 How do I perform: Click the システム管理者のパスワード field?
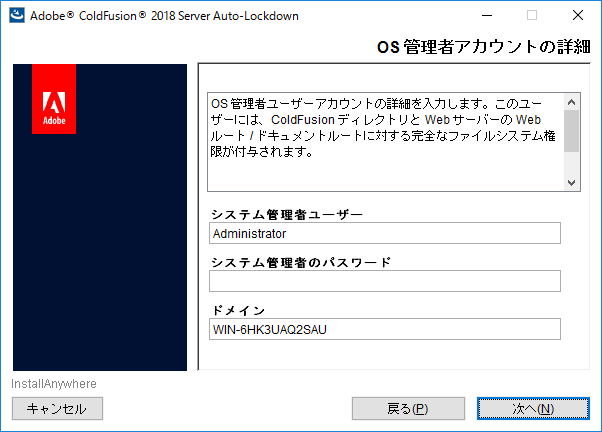click(385, 281)
